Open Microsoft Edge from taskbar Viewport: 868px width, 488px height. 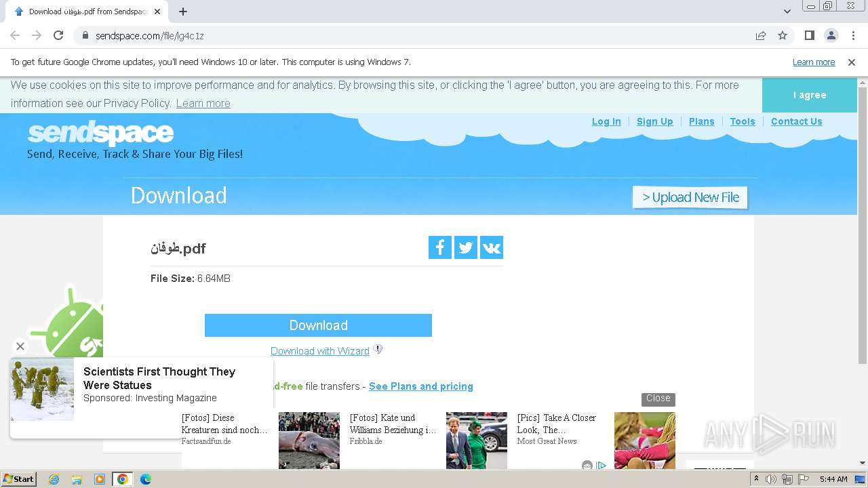tap(145, 479)
